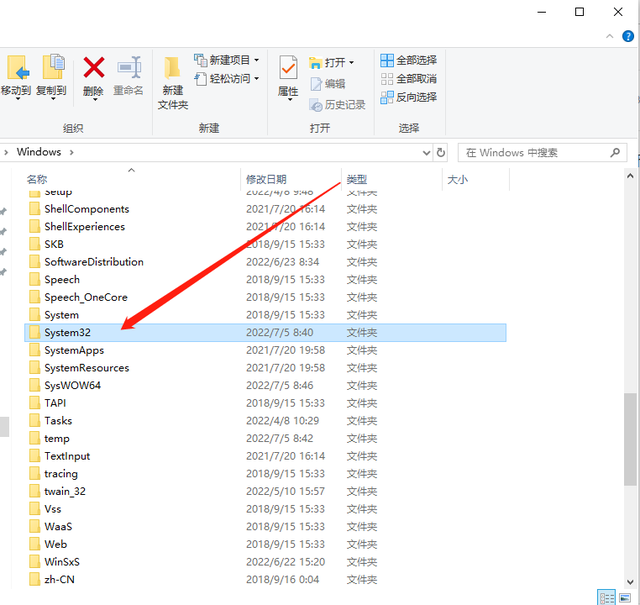640x605 pixels.
Task: Click the temp folder icon
Action: pos(34,438)
